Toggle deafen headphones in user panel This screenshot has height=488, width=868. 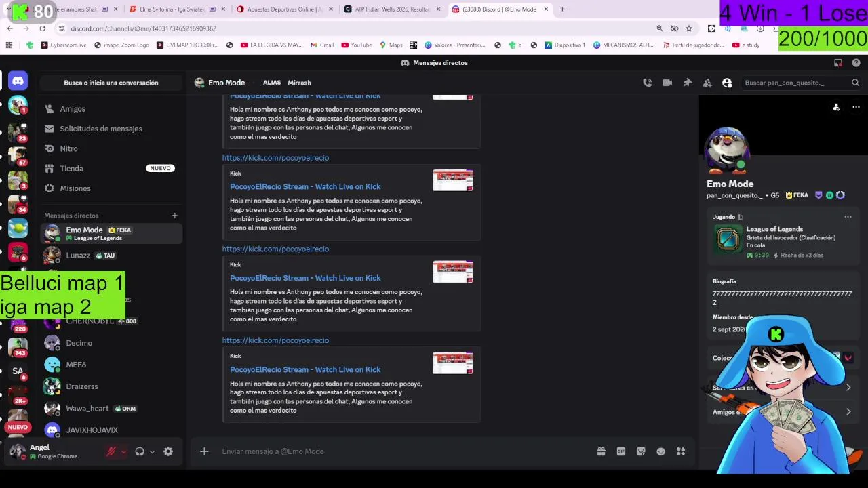click(140, 452)
